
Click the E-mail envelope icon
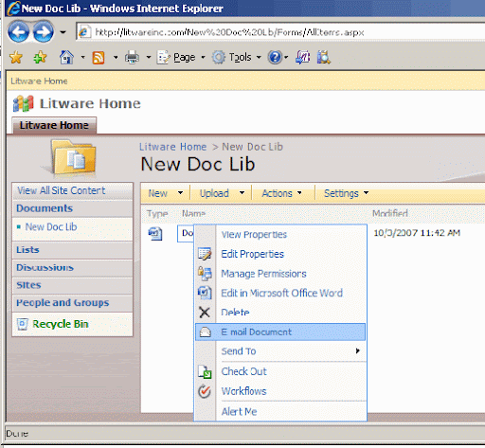coord(206,332)
